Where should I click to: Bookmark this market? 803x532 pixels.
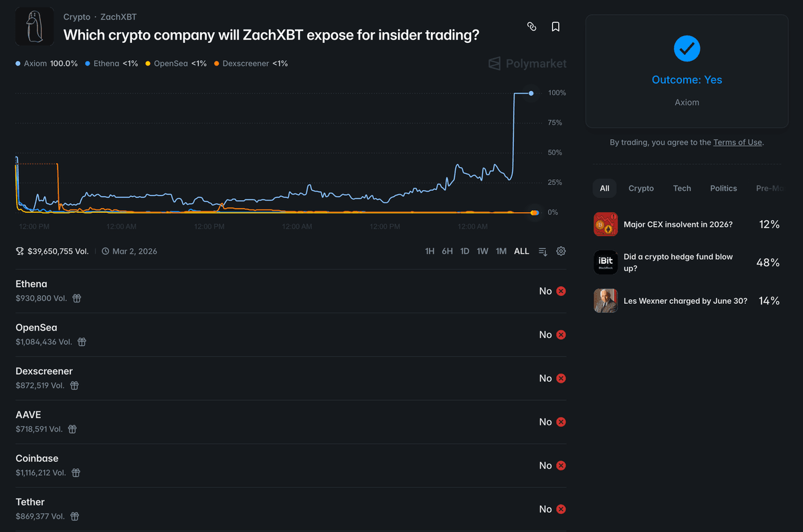click(x=555, y=26)
